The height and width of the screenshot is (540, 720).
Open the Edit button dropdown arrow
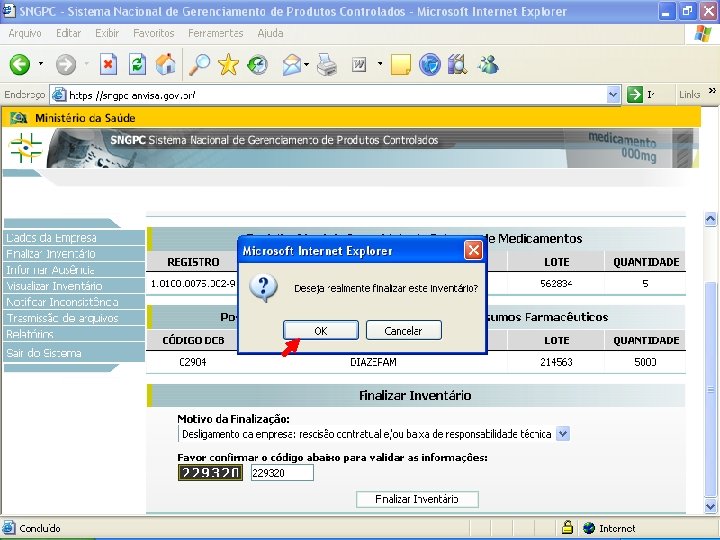click(x=380, y=64)
